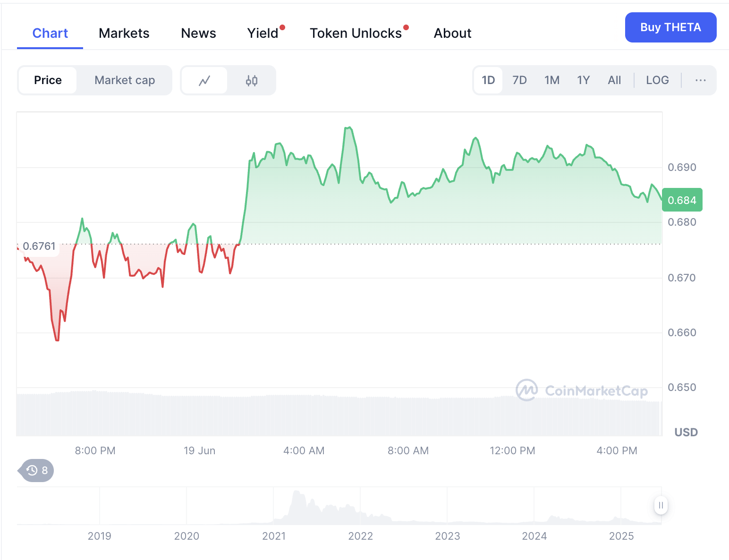
Task: Go to the News tab
Action: coord(198,33)
